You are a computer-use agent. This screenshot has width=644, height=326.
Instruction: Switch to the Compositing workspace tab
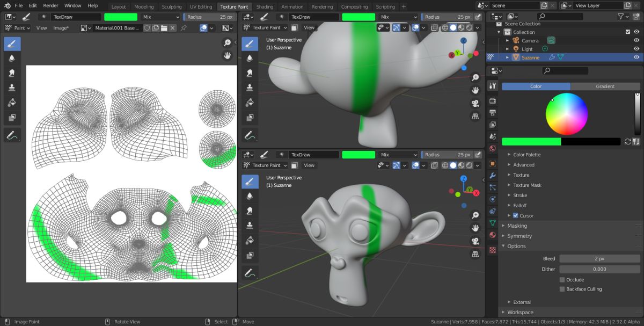point(355,6)
